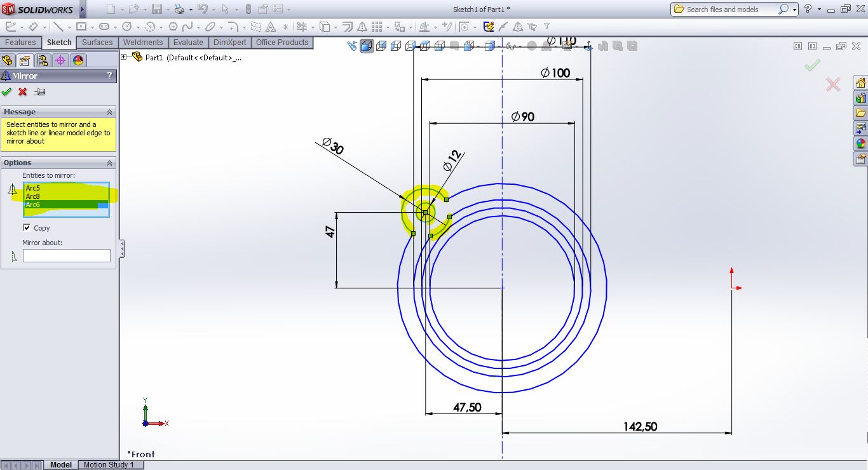Cancel Mirror using the red X
The height and width of the screenshot is (470, 868).
(23, 92)
